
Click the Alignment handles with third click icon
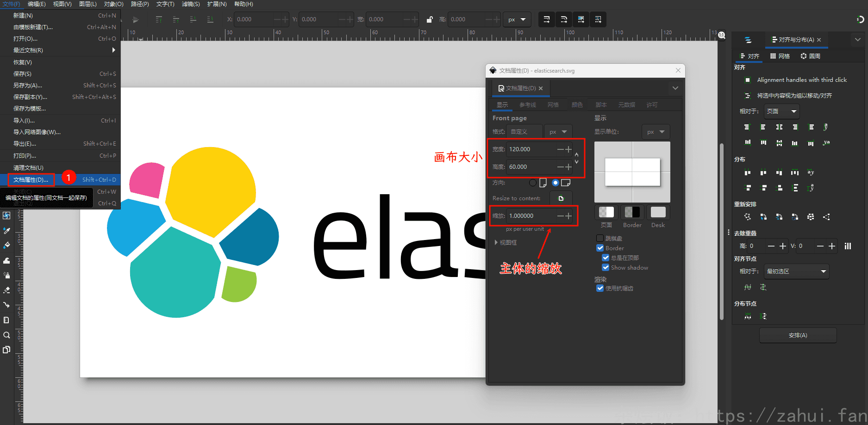[x=747, y=80]
